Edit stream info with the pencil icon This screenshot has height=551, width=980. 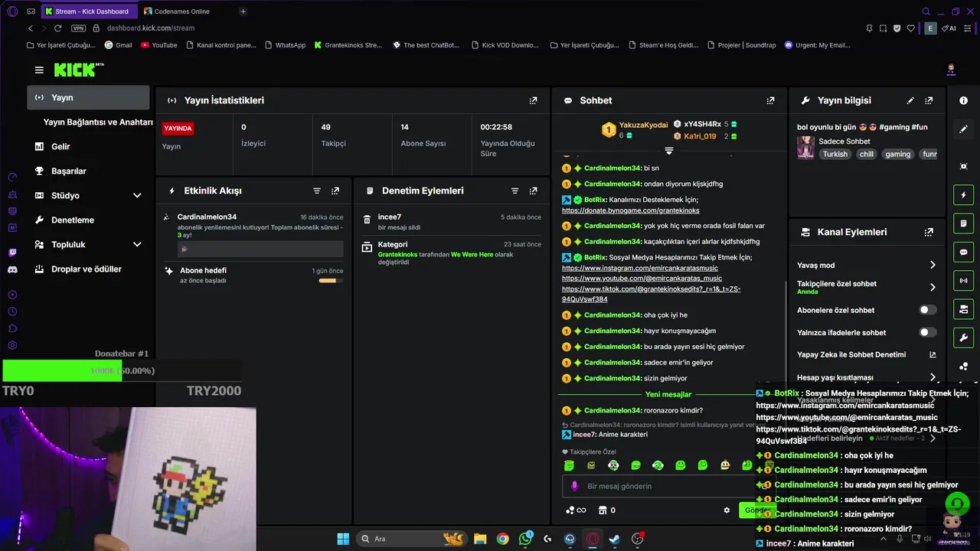coord(910,100)
